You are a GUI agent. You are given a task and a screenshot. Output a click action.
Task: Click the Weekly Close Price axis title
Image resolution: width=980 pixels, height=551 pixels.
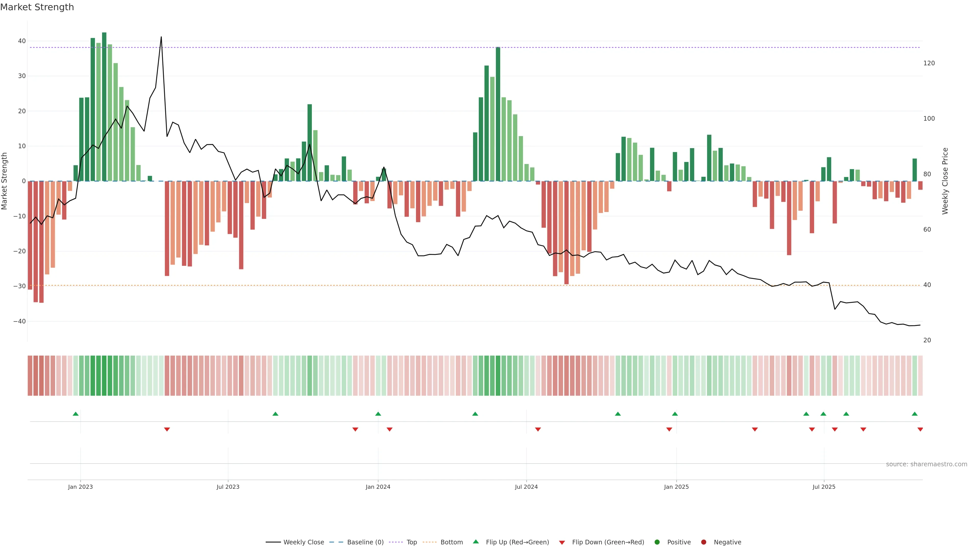click(945, 181)
